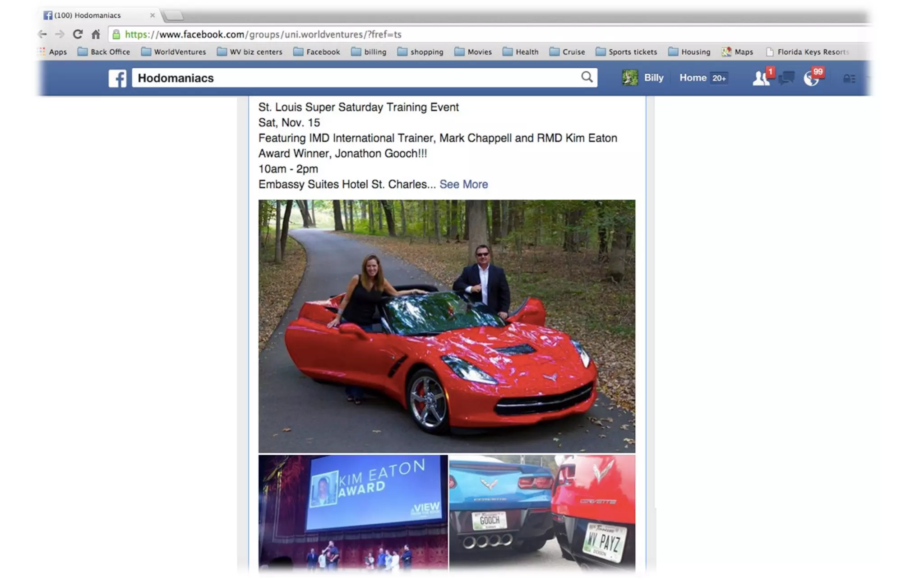The height and width of the screenshot is (578, 924).
Task: Open WorldVentures bookmark folder
Action: [x=173, y=52]
